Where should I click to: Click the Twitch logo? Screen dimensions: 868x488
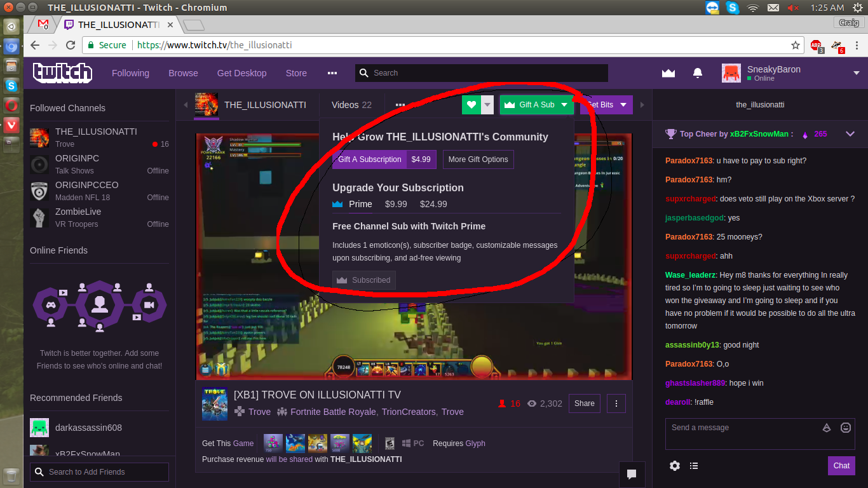coord(62,73)
